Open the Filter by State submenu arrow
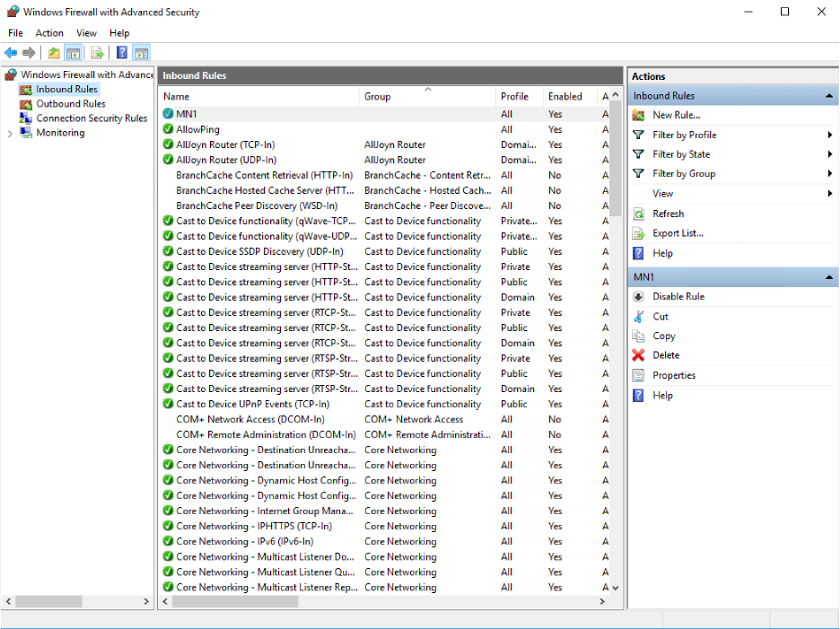The image size is (840, 629). click(x=830, y=154)
